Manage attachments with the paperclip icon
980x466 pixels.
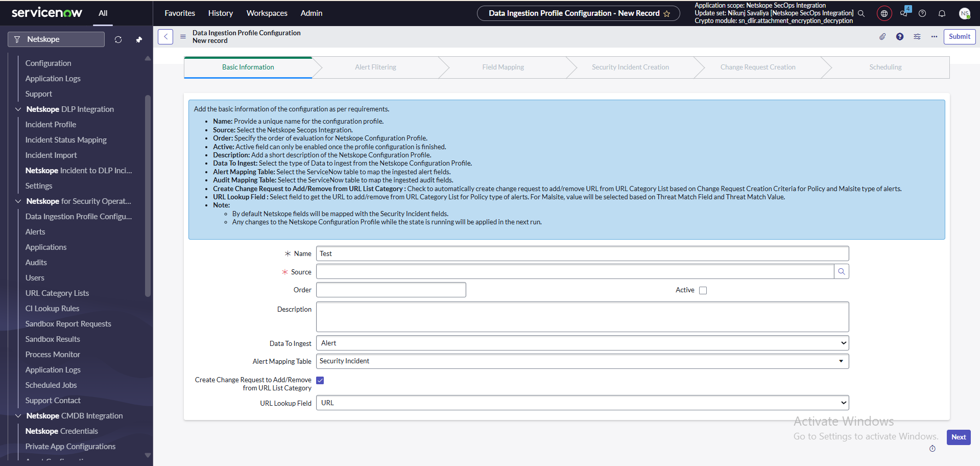882,37
